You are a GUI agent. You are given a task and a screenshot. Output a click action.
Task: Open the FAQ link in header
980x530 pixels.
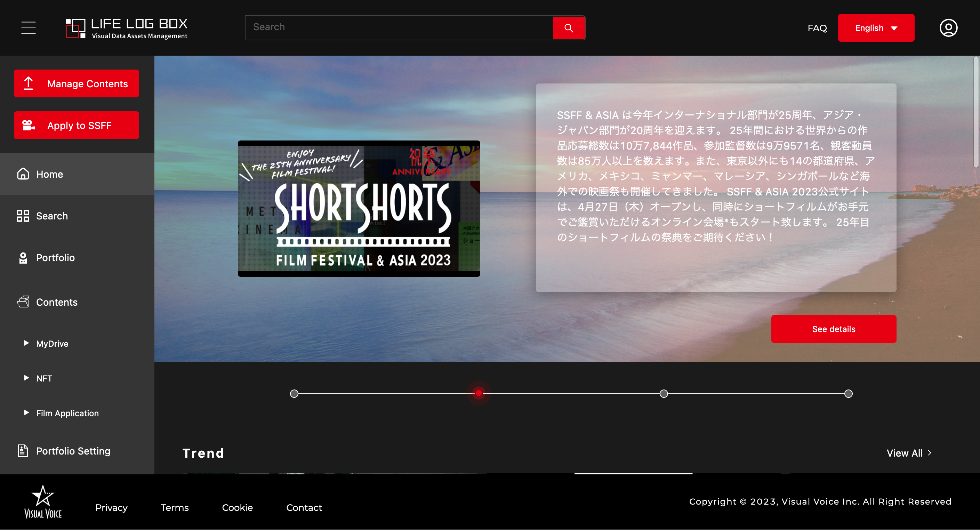(817, 28)
